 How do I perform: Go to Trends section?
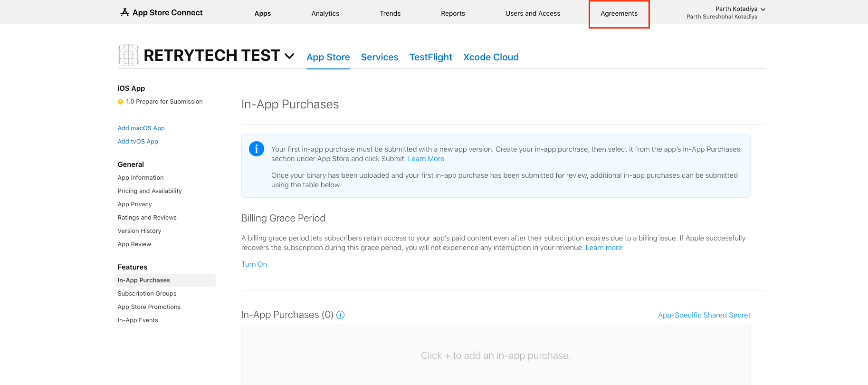coord(390,13)
